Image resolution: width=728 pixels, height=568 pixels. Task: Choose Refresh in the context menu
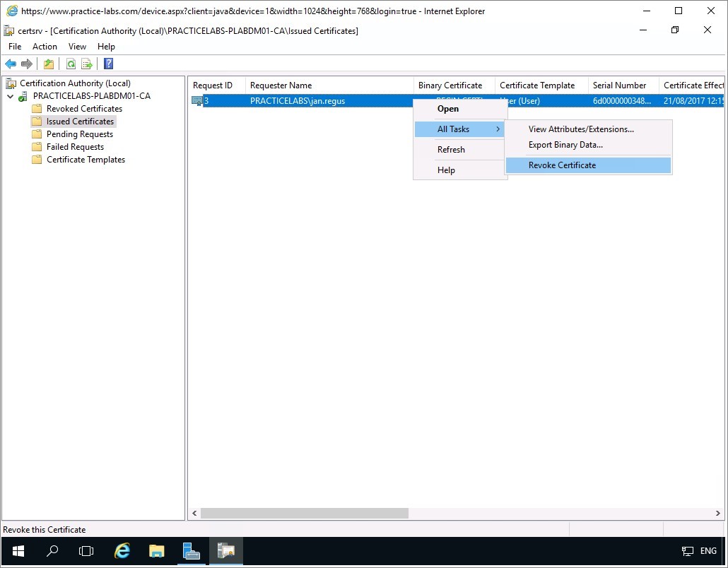pyautogui.click(x=459, y=150)
